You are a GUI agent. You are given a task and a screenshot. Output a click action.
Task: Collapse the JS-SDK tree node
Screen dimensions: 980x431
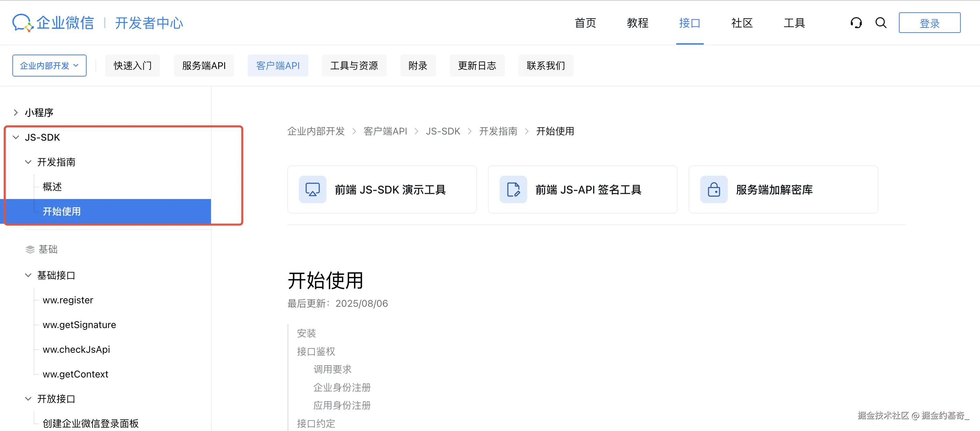[15, 137]
